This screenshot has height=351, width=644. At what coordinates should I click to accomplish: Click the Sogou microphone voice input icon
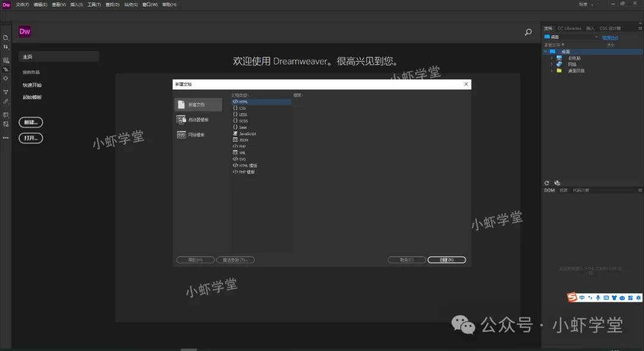[598, 297]
